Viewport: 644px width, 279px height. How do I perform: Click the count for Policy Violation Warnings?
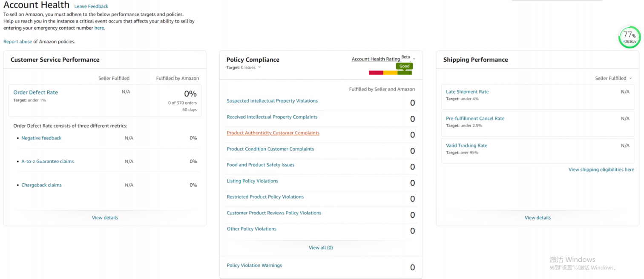(x=412, y=268)
